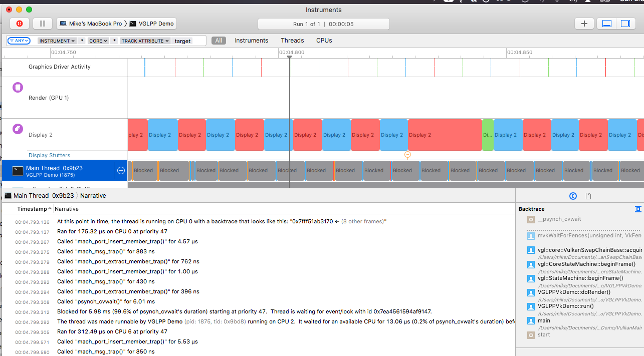644x356 pixels.
Task: Open the INSTRUMENT filter token dropdown
Action: click(x=57, y=41)
